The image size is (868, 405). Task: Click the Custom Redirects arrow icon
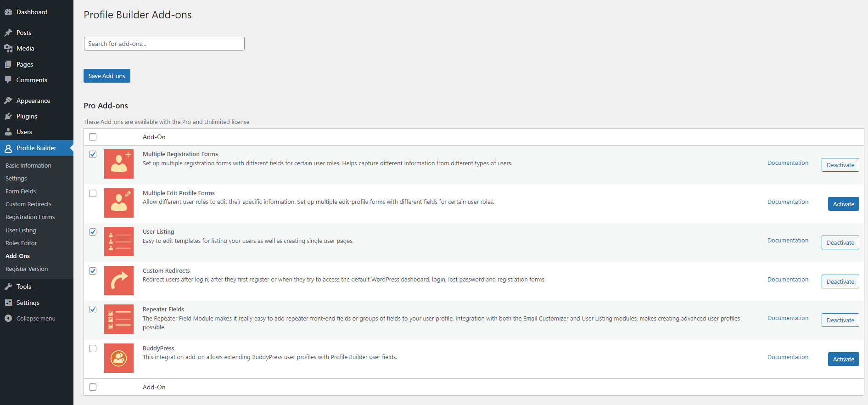click(x=118, y=281)
